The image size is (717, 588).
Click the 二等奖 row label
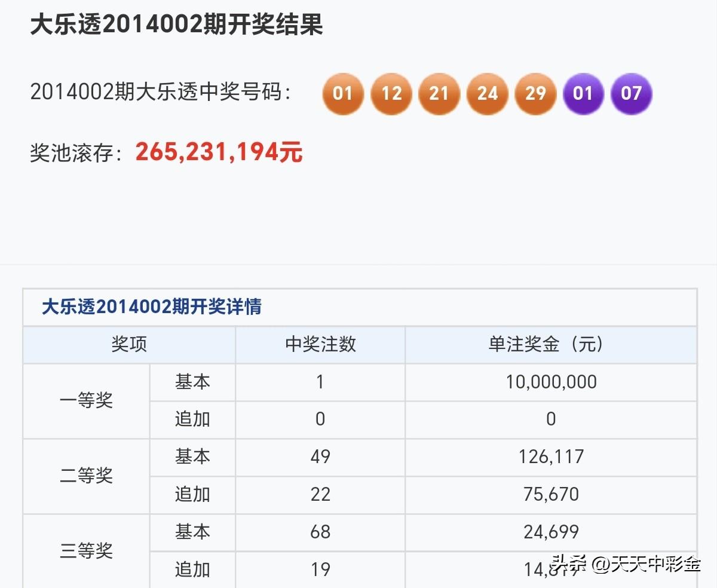(87, 476)
